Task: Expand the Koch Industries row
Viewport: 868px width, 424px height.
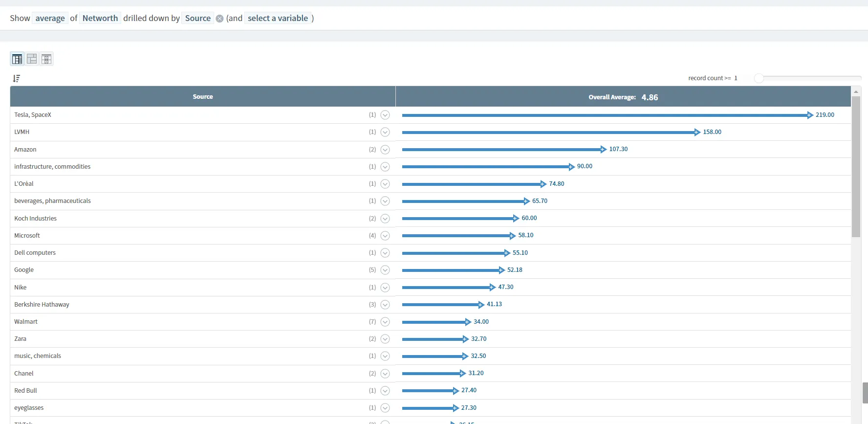Action: click(385, 219)
